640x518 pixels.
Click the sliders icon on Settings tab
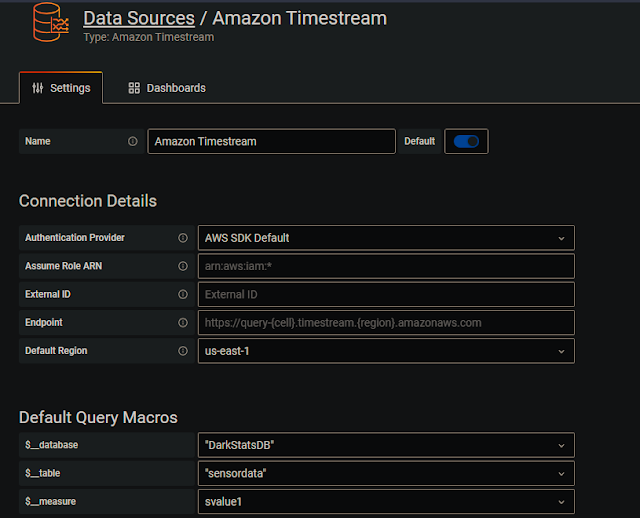[x=38, y=88]
